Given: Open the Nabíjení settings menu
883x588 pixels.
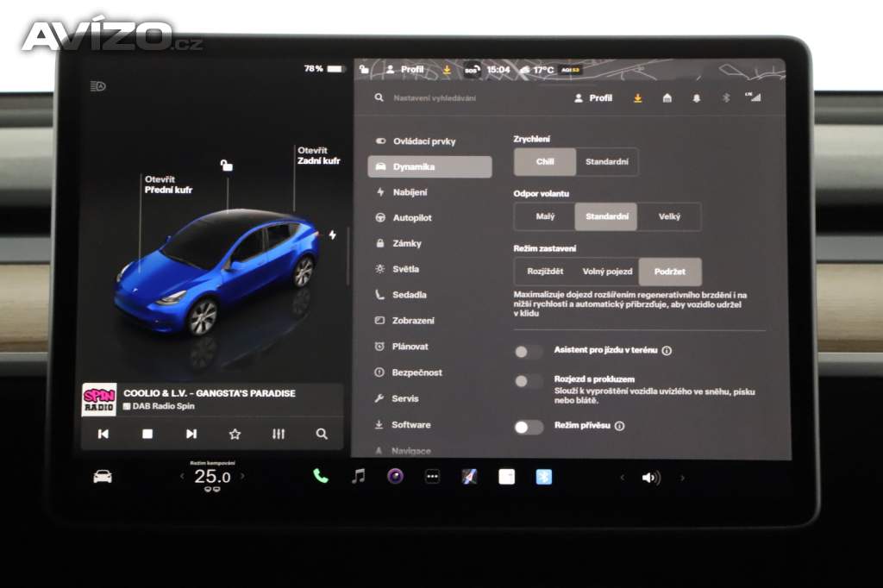Looking at the screenshot, I should [410, 192].
